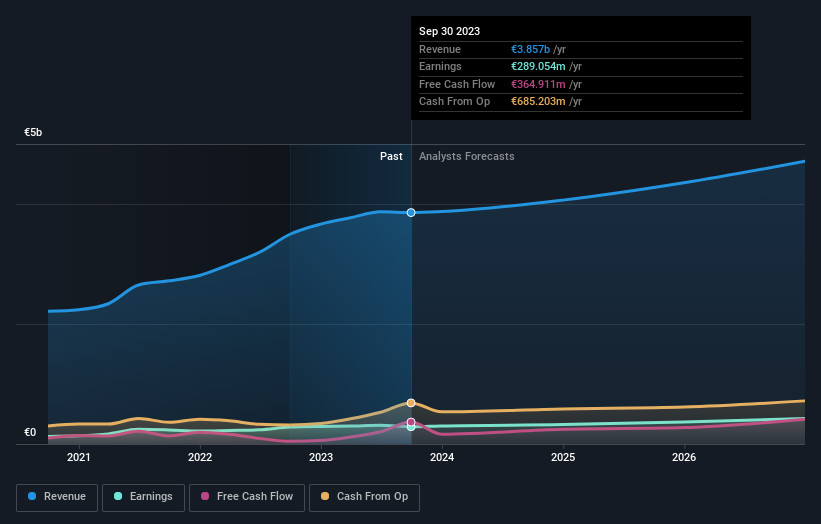The image size is (821, 524).
Task: Click the teal Earnings data point marker
Action: pyautogui.click(x=411, y=427)
